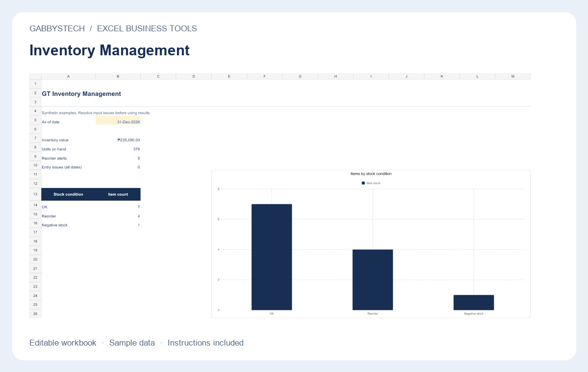Select column M header
This screenshot has width=588, height=372.
point(513,76)
